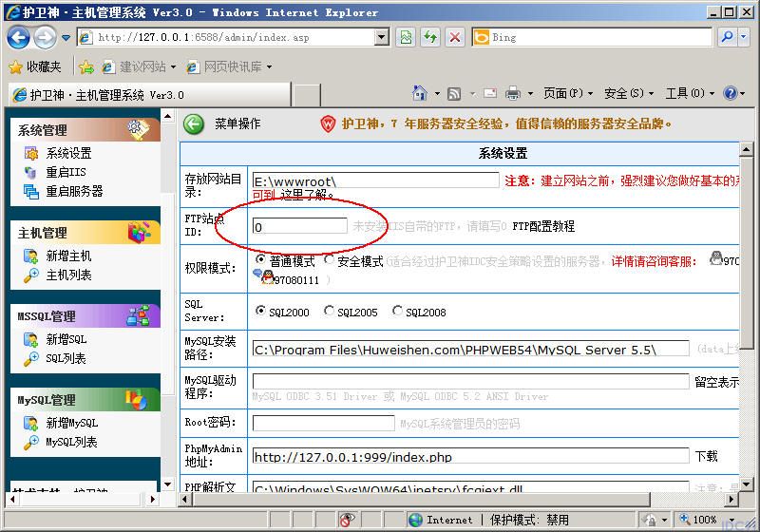Click the MySQL驱动程序 input field
The width and height of the screenshot is (760, 532).
point(470,381)
